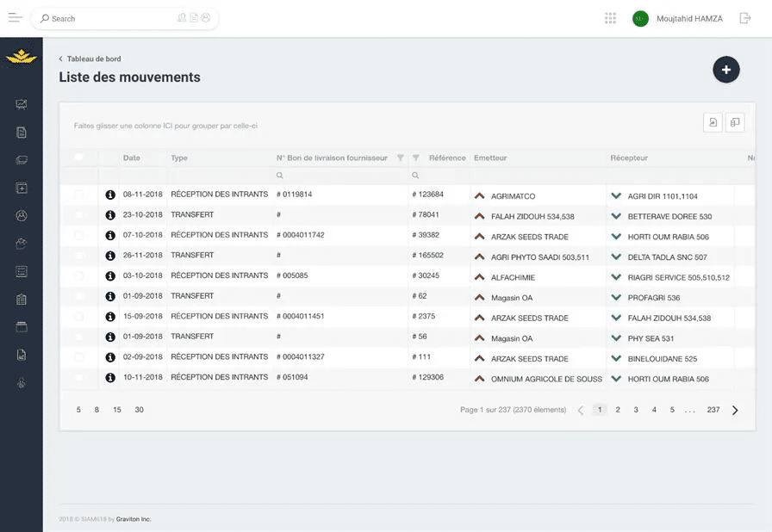Click the export file icon above table
The image size is (772, 532).
click(x=713, y=123)
